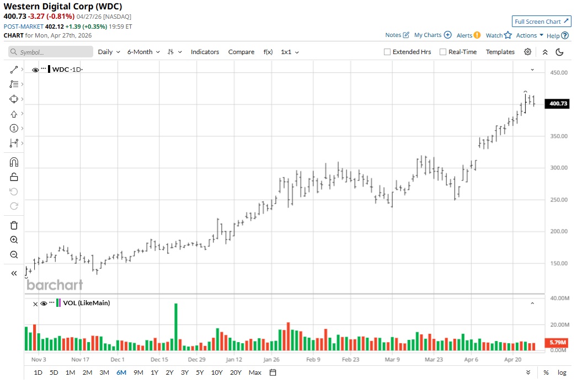The height and width of the screenshot is (383, 588).
Task: Open Notes editor icon
Action: [x=406, y=35]
